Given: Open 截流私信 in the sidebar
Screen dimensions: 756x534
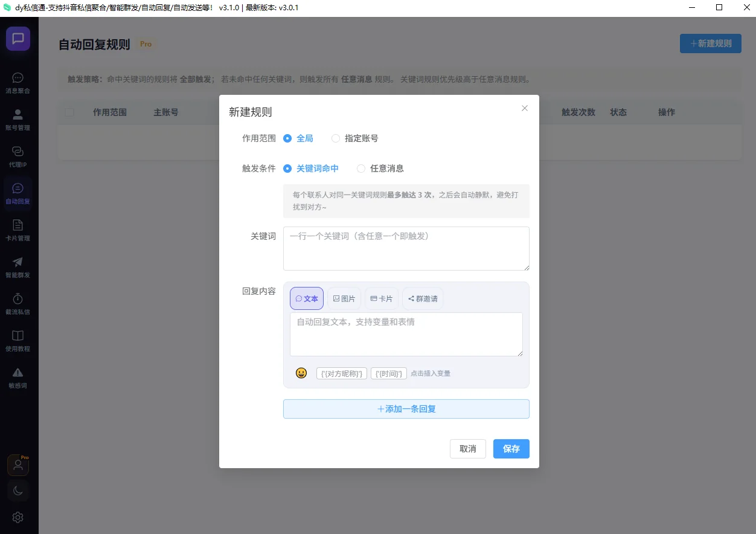Looking at the screenshot, I should click(18, 304).
